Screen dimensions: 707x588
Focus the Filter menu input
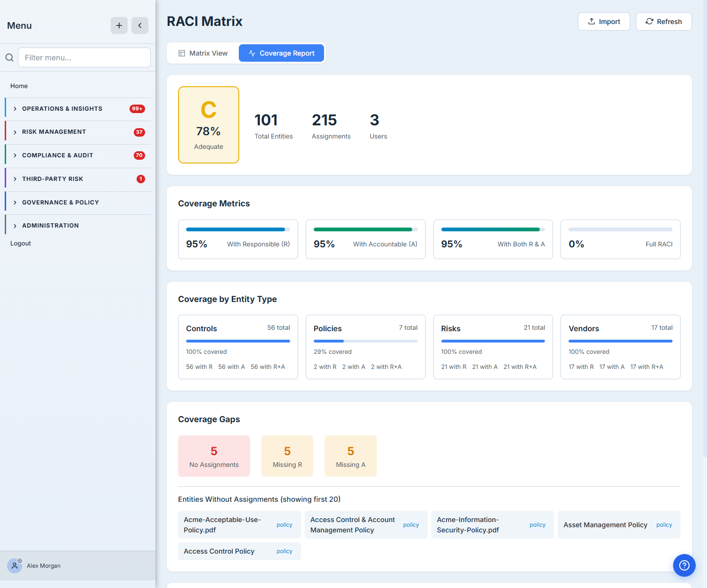84,57
